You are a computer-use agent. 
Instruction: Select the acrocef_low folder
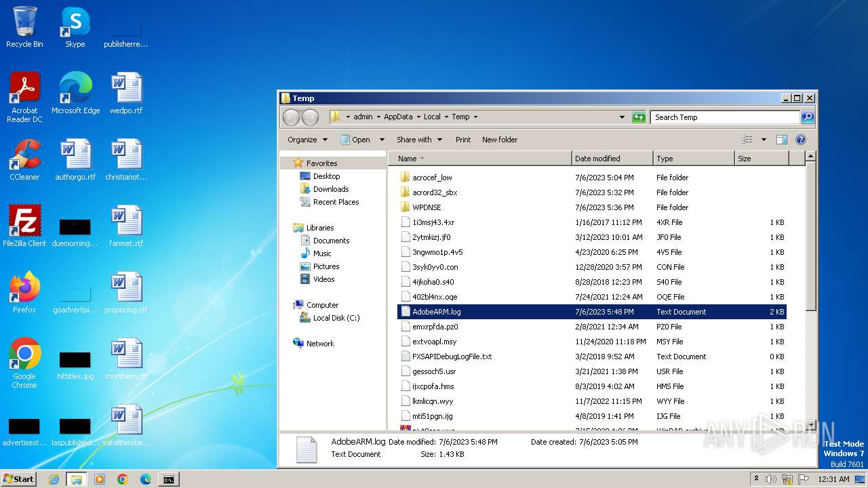[x=591, y=178]
